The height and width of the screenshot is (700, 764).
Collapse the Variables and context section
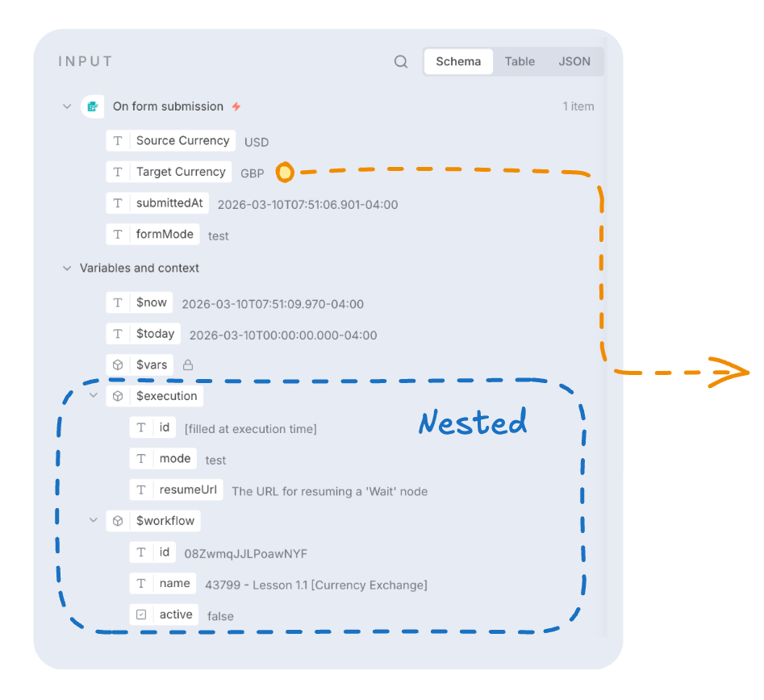click(x=67, y=268)
